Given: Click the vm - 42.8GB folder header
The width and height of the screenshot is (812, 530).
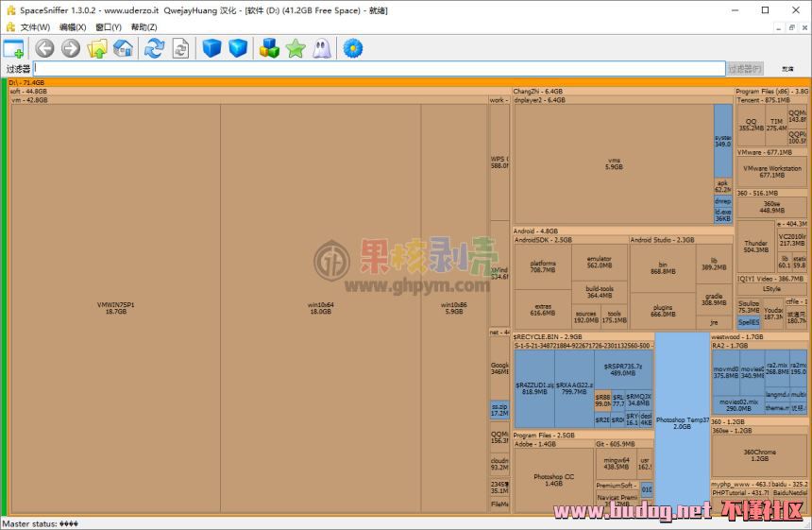Looking at the screenshot, I should pos(249,100).
